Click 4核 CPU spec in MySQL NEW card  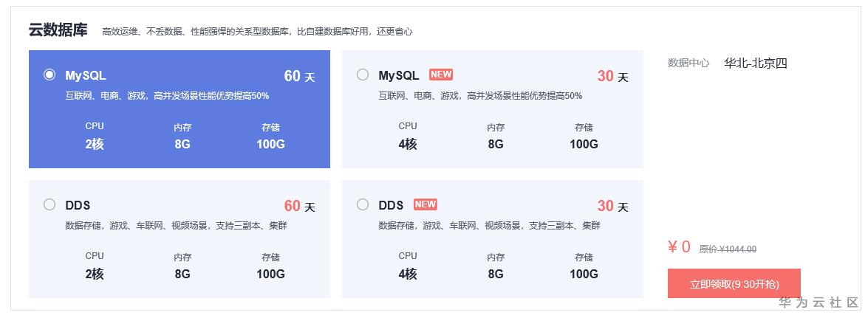pos(408,144)
